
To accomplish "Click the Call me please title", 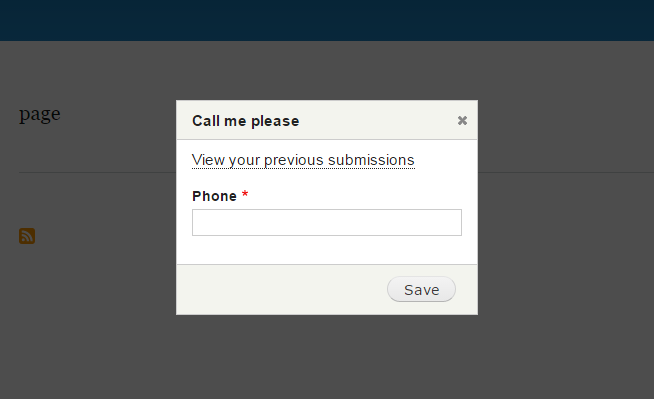I will [246, 121].
